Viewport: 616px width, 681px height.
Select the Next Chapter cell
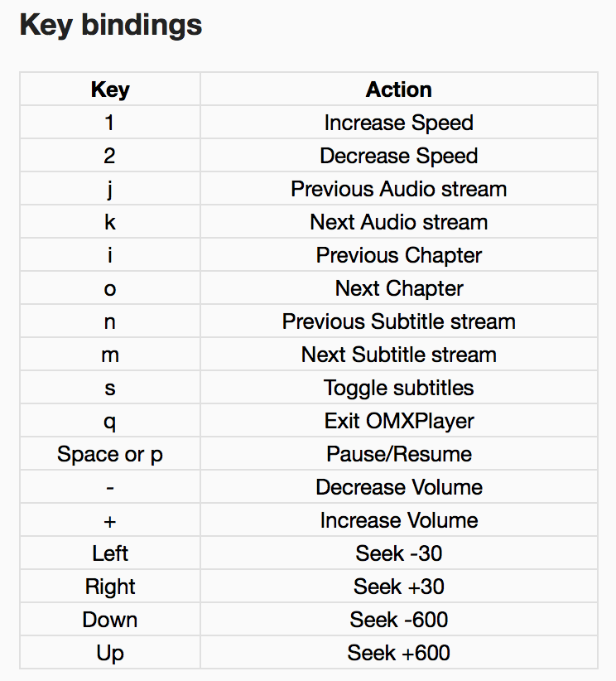pyautogui.click(x=398, y=288)
